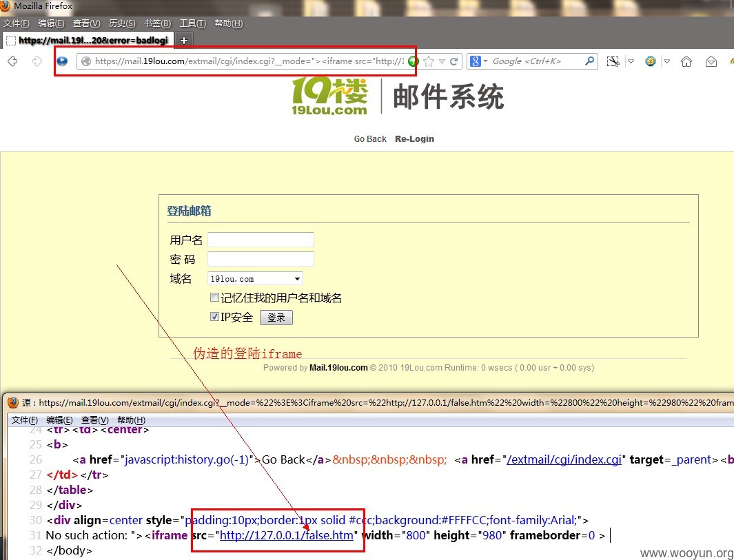Click the http://127.0.0.1/false.htm source link
Image resolution: width=734 pixels, height=560 pixels.
tap(287, 535)
